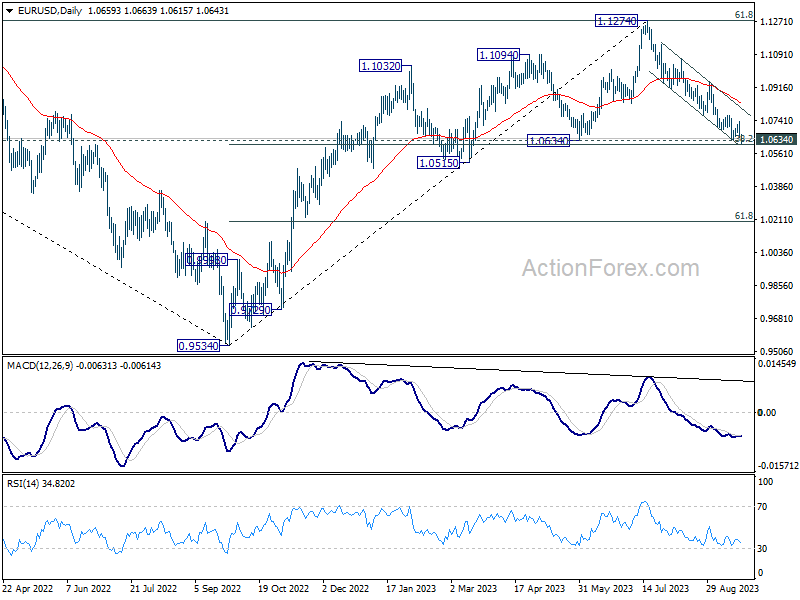Click the 29 Aug 2023 date label
The image size is (800, 600).
pyautogui.click(x=733, y=589)
